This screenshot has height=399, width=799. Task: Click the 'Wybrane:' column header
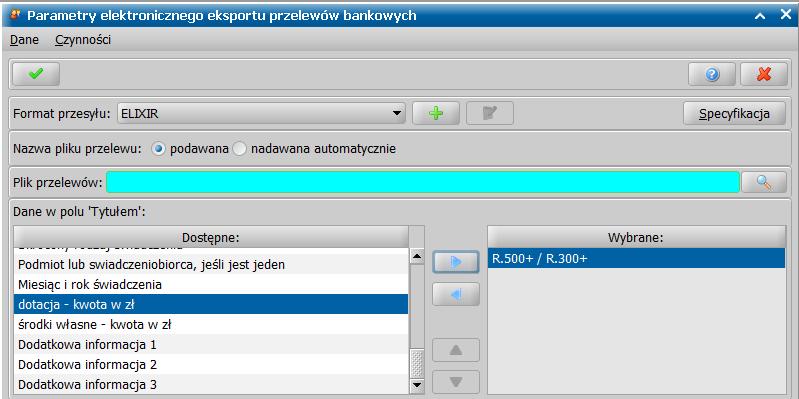pyautogui.click(x=636, y=237)
